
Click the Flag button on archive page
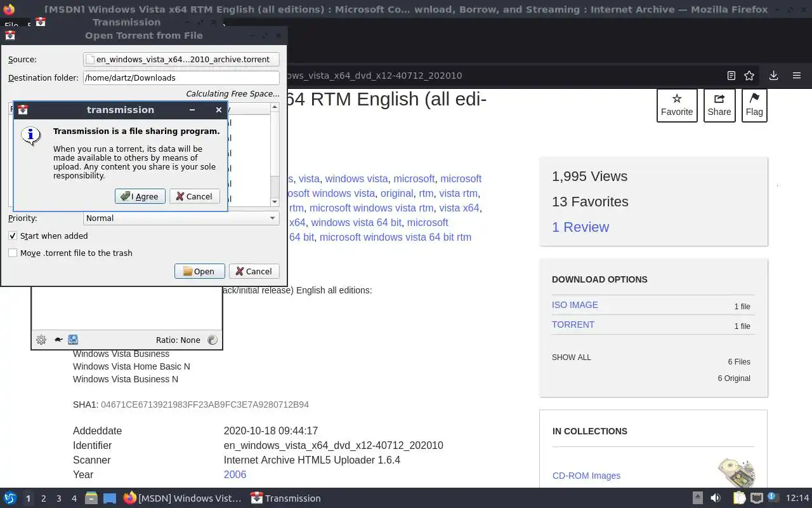[x=754, y=105]
